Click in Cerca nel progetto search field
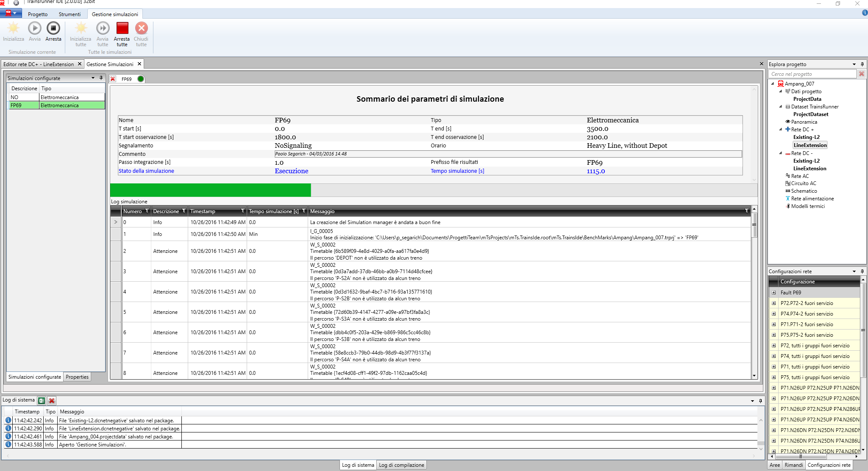This screenshot has height=471, width=868. [x=812, y=74]
